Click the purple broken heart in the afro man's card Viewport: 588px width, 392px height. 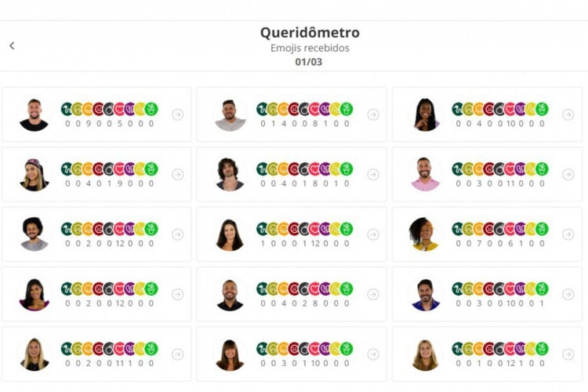[x=129, y=229]
